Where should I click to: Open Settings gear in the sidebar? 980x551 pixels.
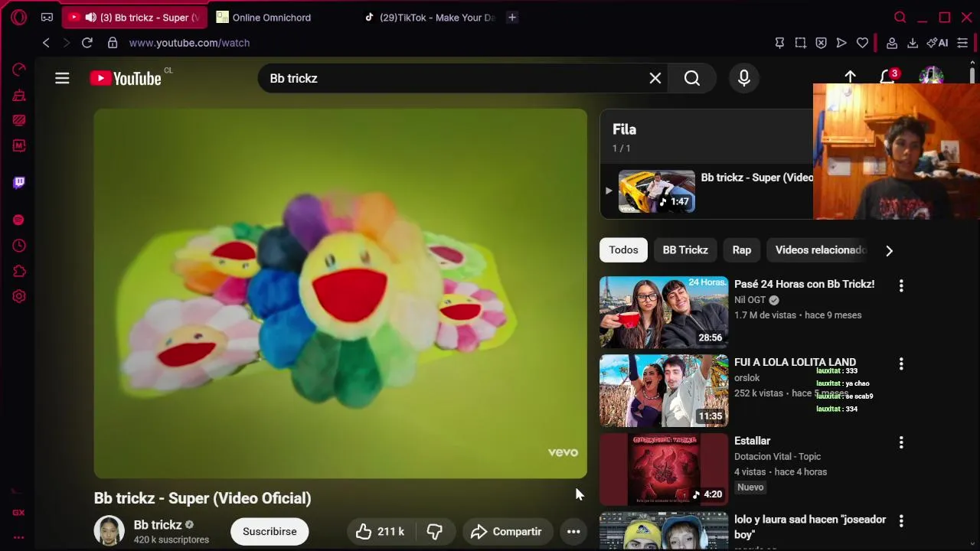(19, 296)
